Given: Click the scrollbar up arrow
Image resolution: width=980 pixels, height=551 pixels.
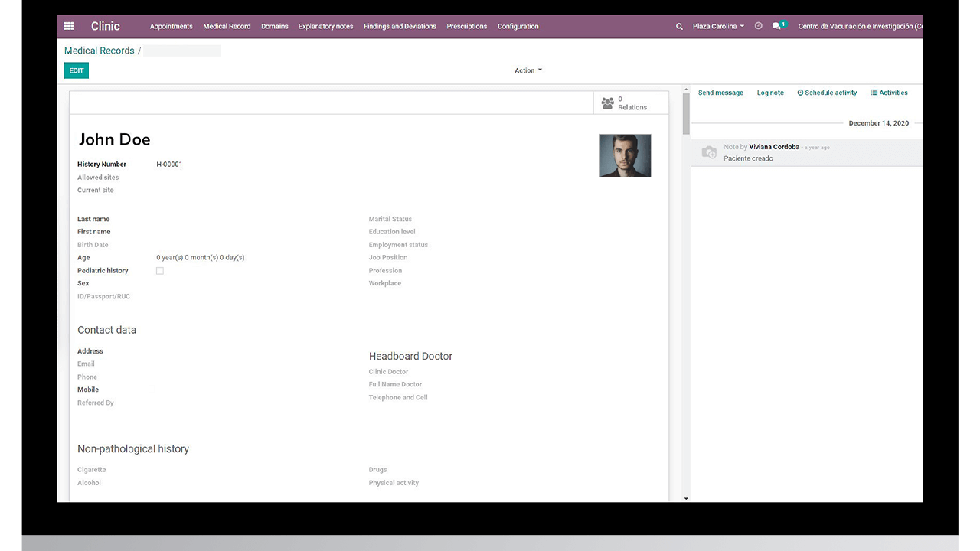Looking at the screenshot, I should [x=686, y=89].
